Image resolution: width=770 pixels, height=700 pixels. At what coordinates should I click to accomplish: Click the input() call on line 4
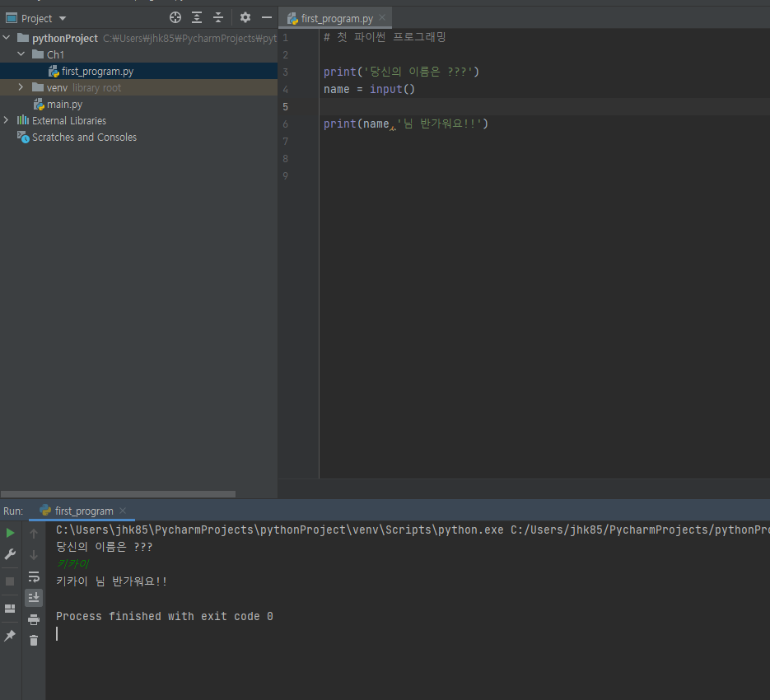392,90
